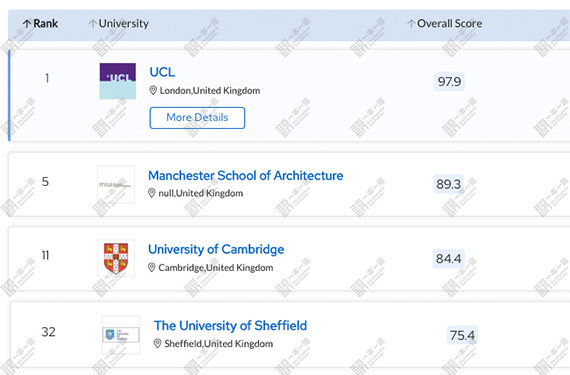570x375 pixels.
Task: Click the University of Cambridge crest logo
Action: (116, 258)
